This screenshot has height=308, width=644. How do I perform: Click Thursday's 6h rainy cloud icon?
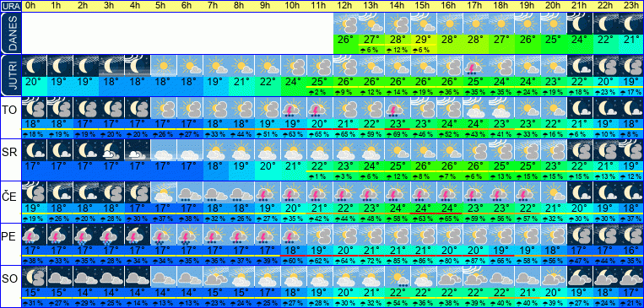pyautogui.click(x=190, y=192)
